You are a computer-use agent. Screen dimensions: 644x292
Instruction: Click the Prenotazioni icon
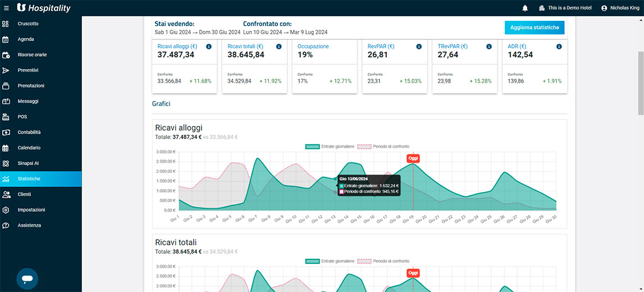[6, 86]
